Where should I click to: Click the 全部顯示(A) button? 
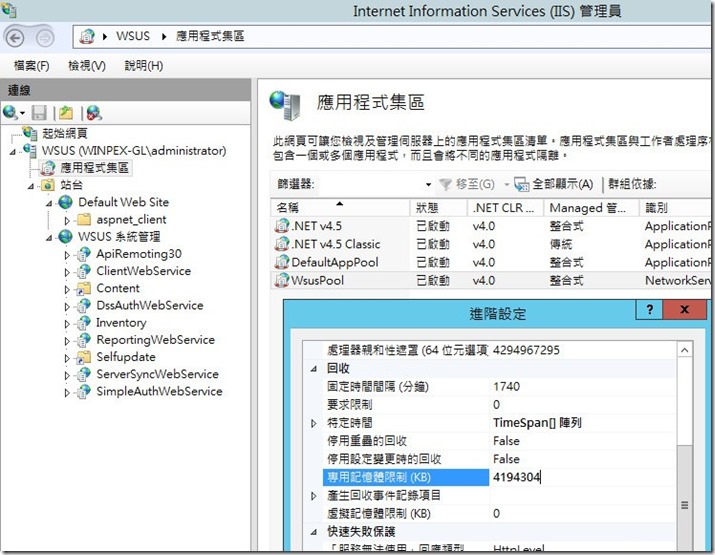pos(554,184)
